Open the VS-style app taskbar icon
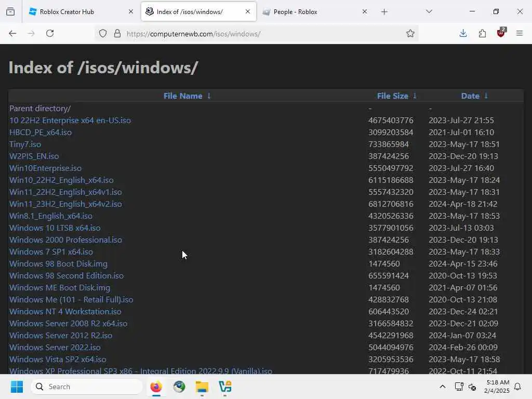This screenshot has height=399, width=532. 225,387
